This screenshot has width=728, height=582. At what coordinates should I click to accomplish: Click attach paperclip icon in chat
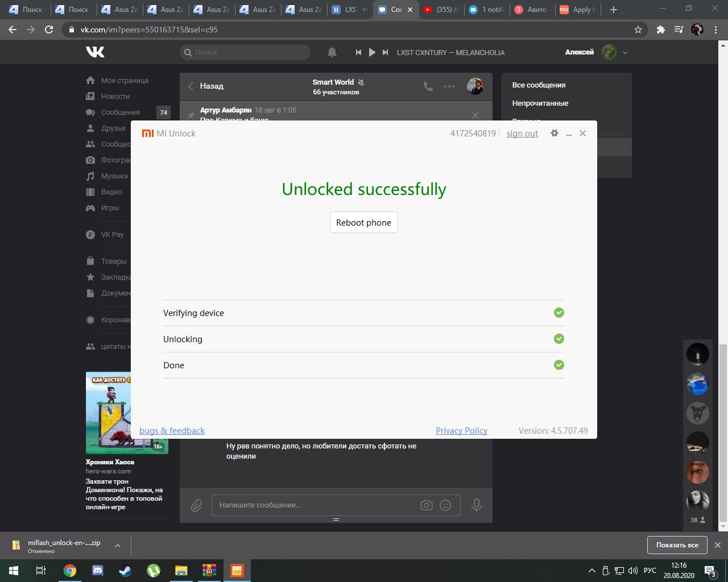point(196,505)
